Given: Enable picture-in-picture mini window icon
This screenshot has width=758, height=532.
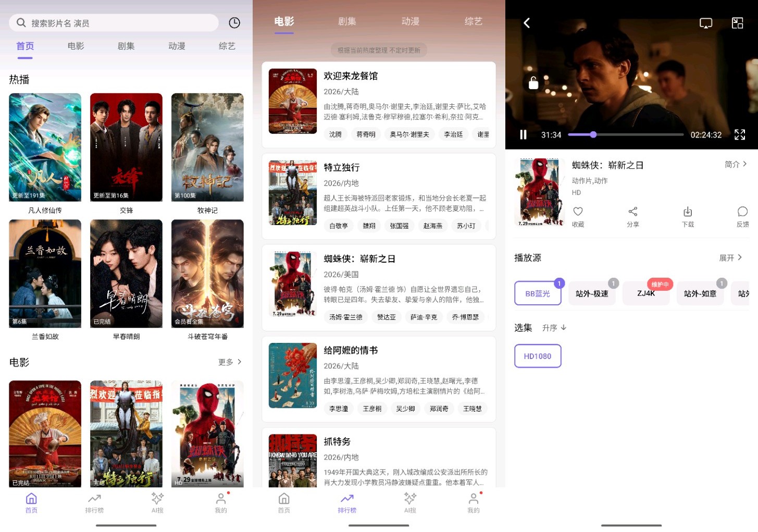Looking at the screenshot, I should click(737, 23).
